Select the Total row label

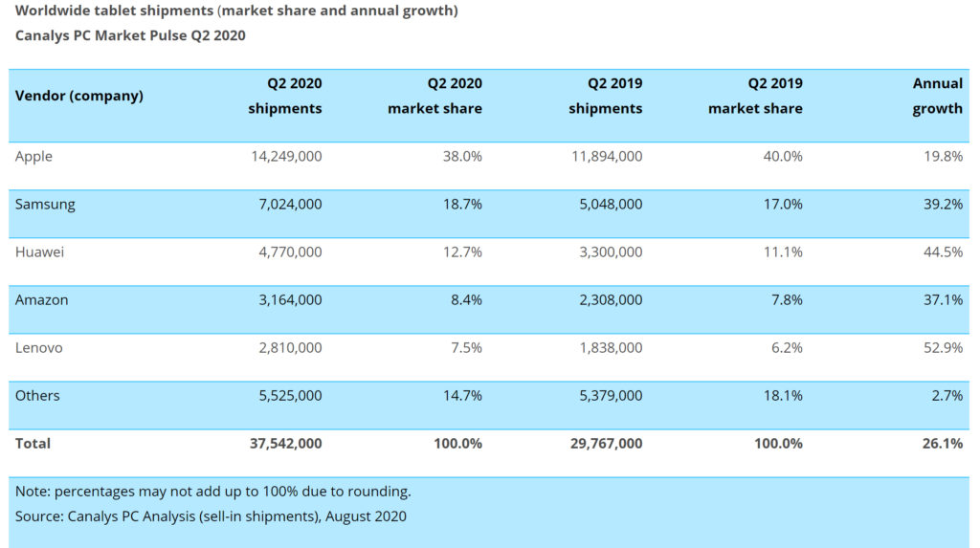pos(33,443)
